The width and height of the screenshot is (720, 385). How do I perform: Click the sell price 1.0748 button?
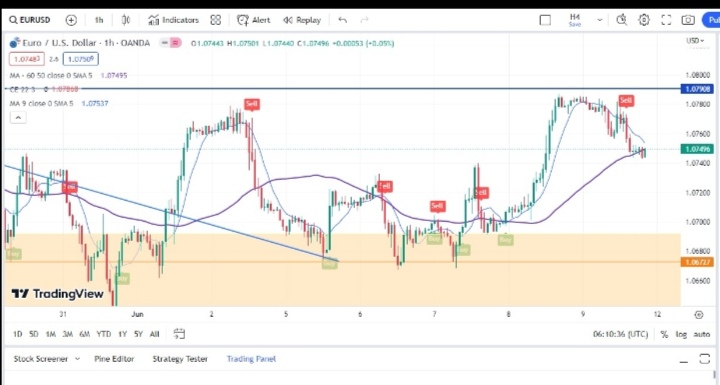[x=27, y=59]
